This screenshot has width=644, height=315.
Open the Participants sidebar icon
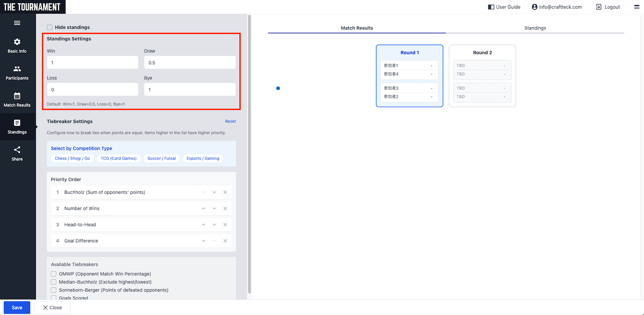pos(17,69)
